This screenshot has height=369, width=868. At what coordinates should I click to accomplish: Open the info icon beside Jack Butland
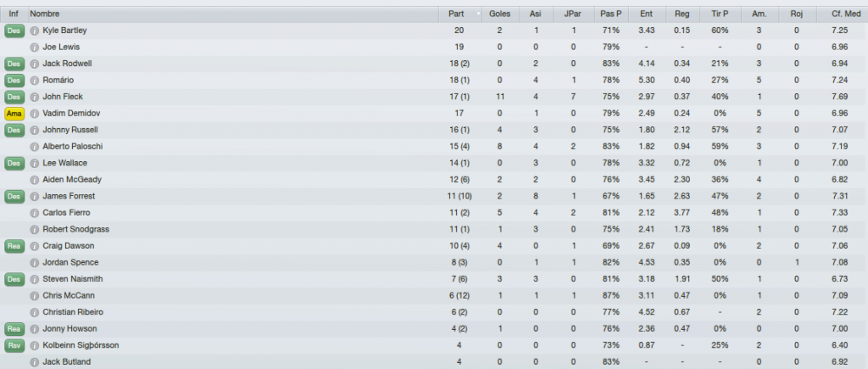click(x=34, y=363)
